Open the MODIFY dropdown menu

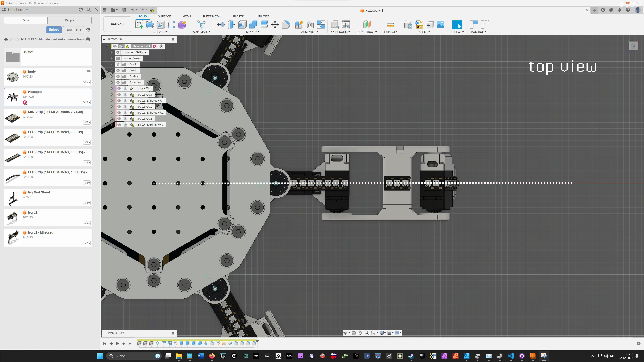coord(253,32)
